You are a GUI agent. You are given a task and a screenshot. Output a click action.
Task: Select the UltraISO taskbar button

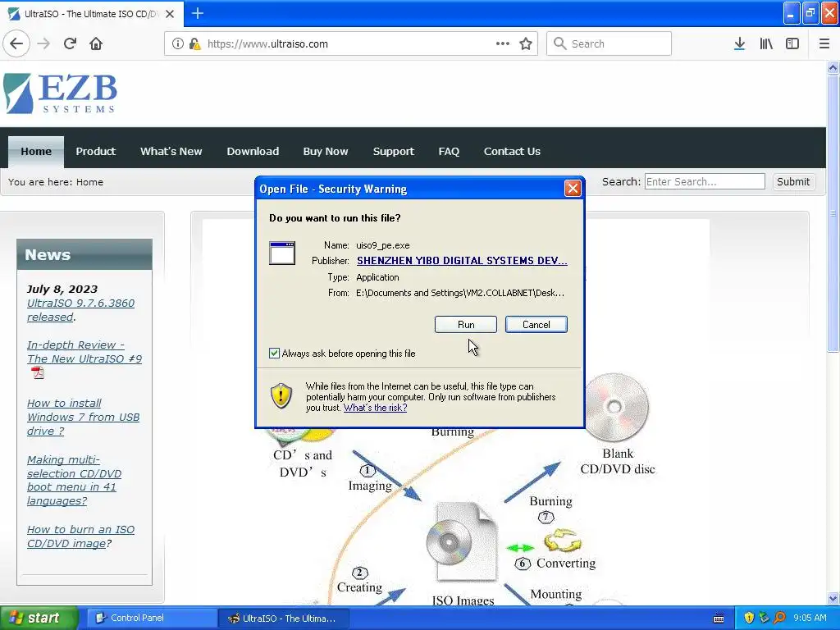283,619
